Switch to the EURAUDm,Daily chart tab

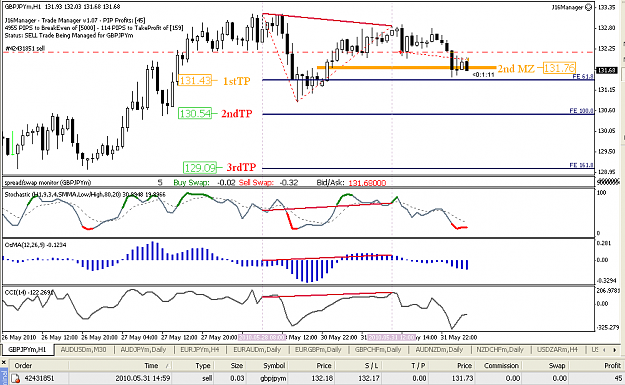257,350
